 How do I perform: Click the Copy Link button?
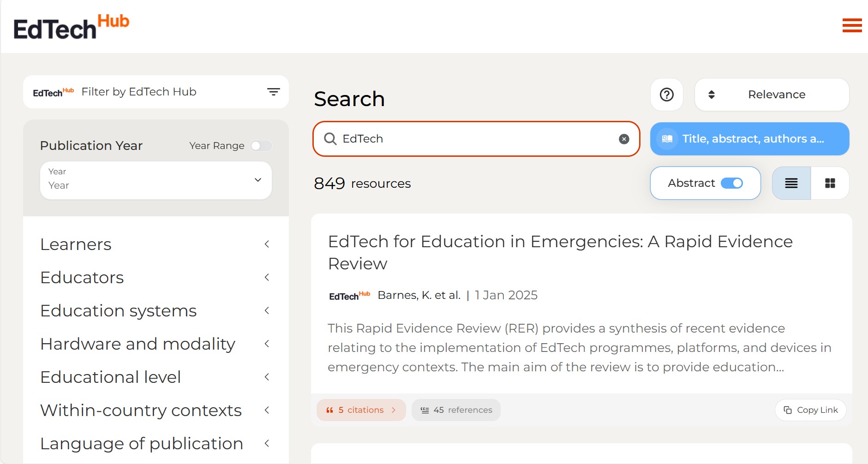810,410
